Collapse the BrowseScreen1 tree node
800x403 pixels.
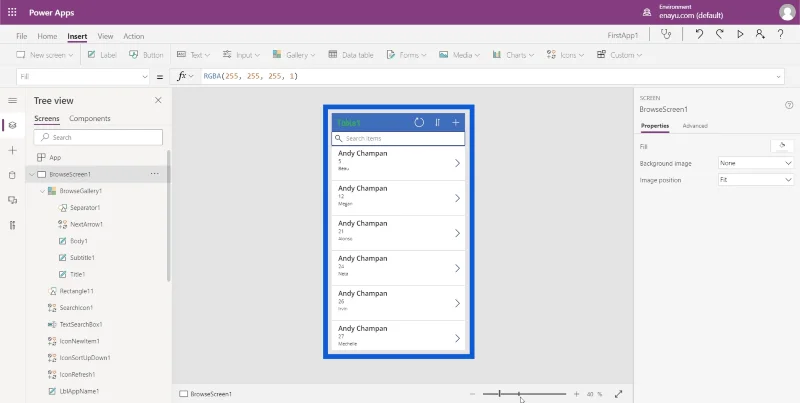click(32, 174)
